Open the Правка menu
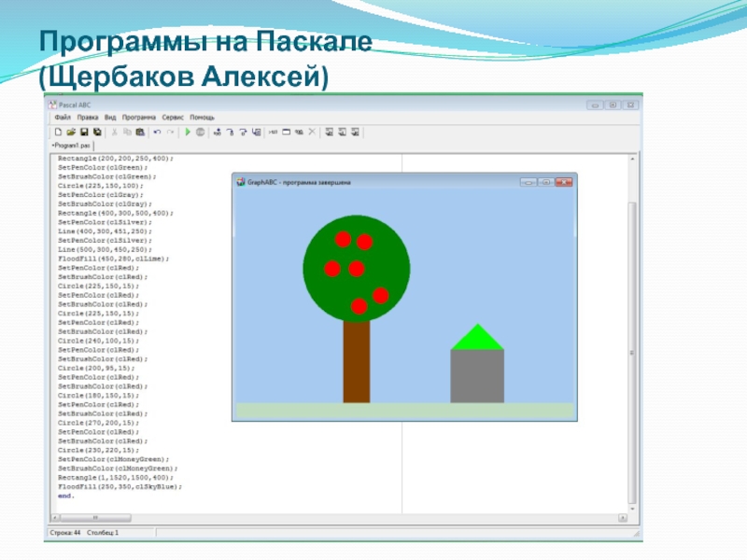The image size is (747, 560). click(x=87, y=118)
